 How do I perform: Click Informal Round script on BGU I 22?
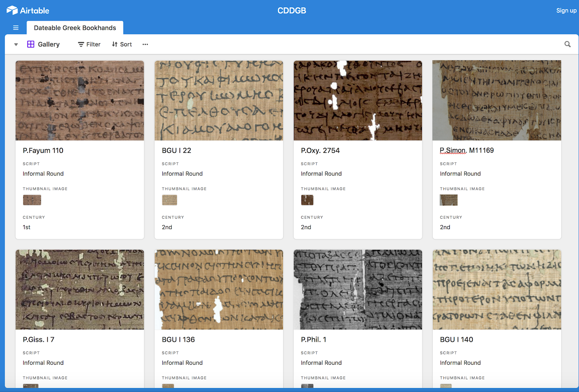(x=182, y=174)
